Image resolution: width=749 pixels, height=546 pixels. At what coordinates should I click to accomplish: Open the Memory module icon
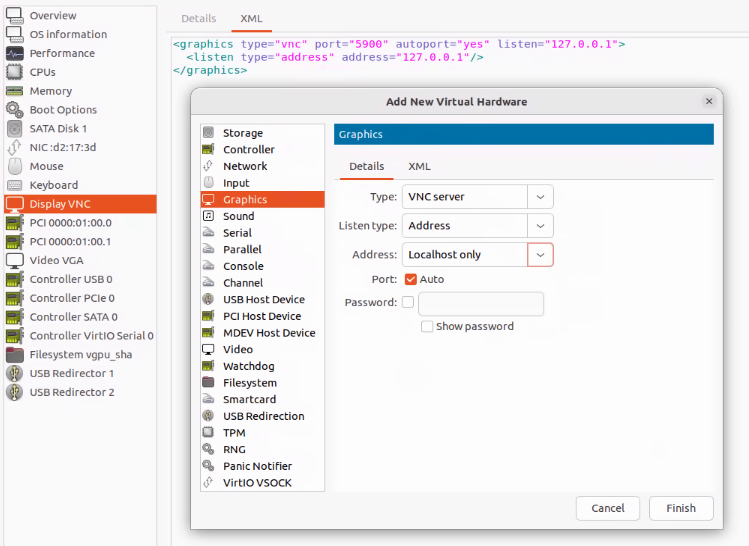pos(14,91)
